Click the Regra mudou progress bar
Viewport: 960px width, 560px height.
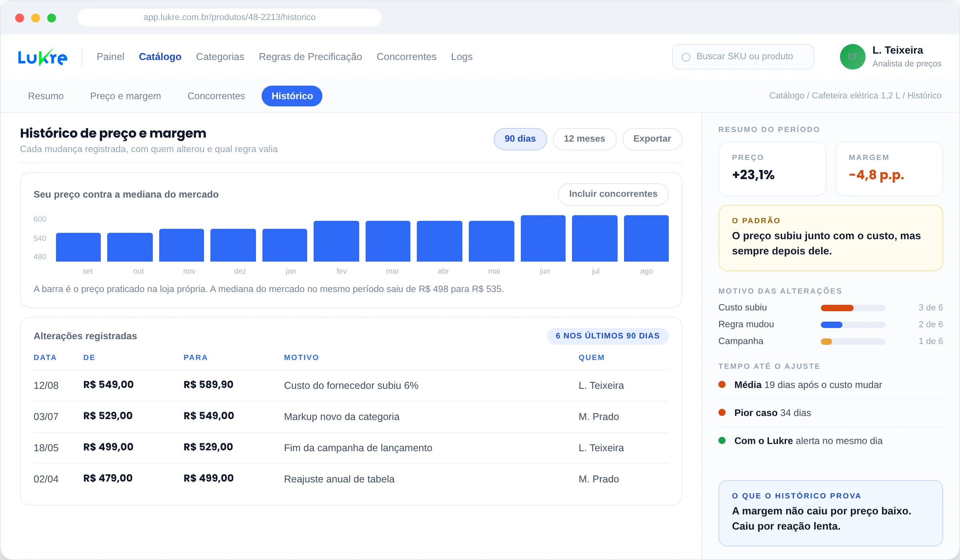(853, 325)
